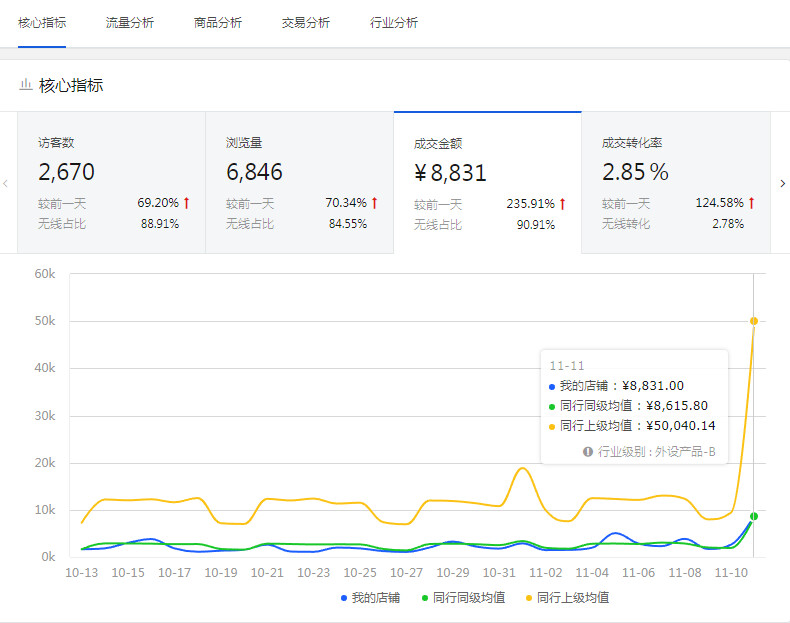Go to 行业分析 tab
The image size is (790, 623).
(x=394, y=23)
